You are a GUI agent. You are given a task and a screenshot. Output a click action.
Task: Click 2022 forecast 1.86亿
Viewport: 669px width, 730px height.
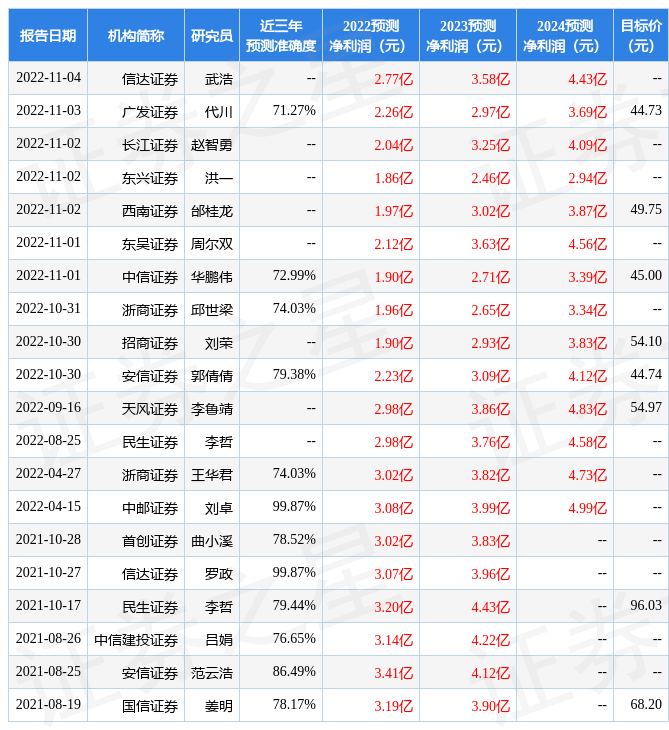(x=394, y=178)
